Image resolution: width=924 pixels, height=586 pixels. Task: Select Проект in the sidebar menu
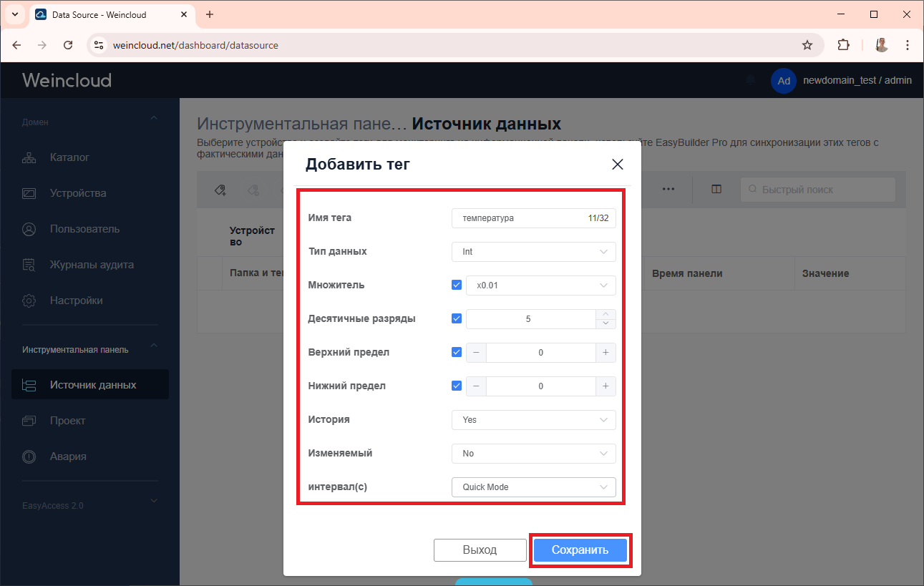point(67,421)
